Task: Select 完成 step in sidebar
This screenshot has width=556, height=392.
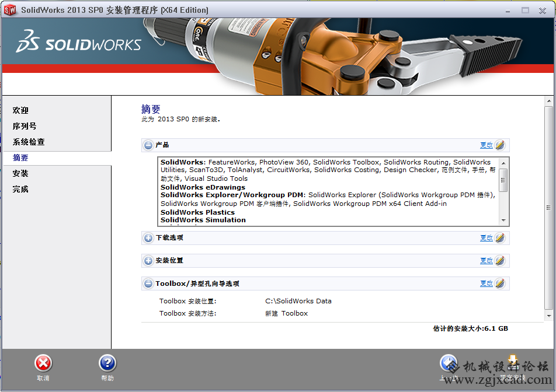Action: (20, 190)
